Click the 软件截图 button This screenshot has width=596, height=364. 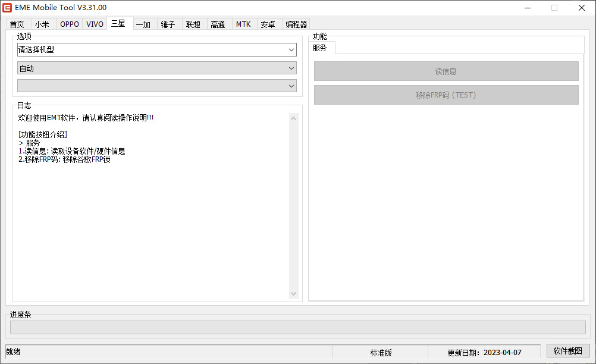point(568,351)
